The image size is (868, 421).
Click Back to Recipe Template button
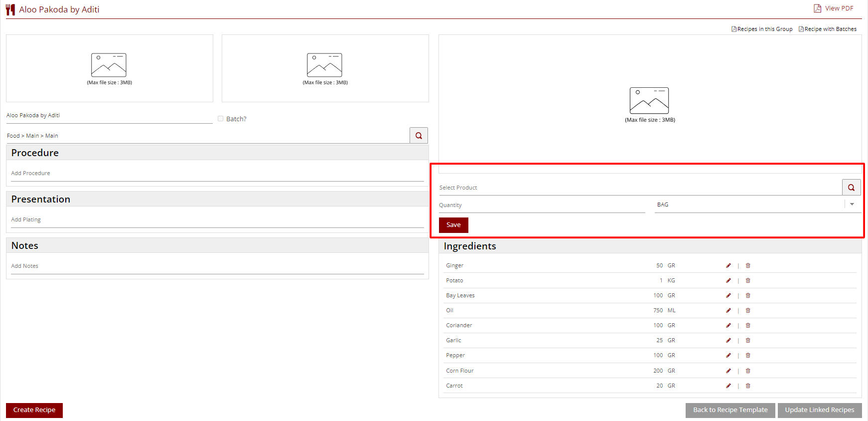[x=730, y=410]
